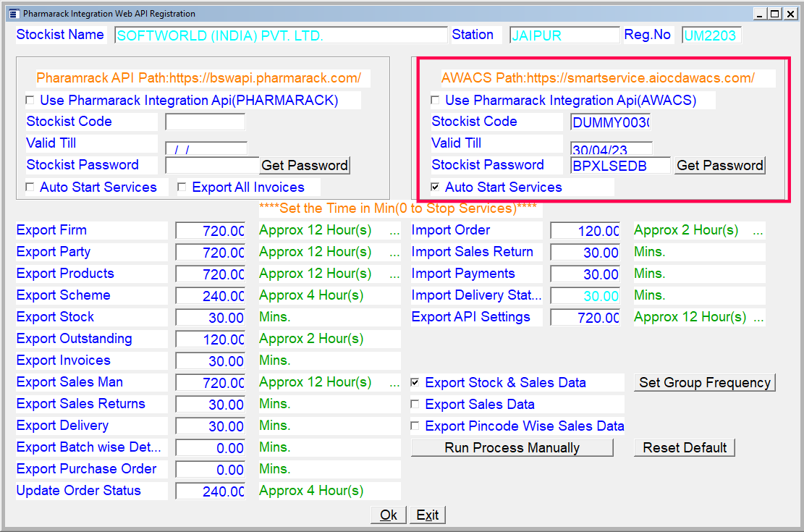The image size is (804, 532).
Task: Click Export Party time field
Action: (x=211, y=253)
